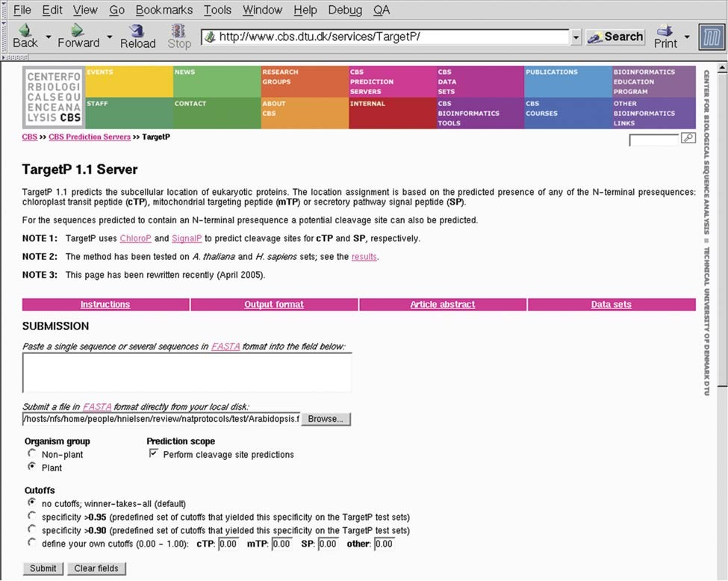The width and height of the screenshot is (728, 581).
Task: Click the site search magnifier icon
Action: pos(688,138)
